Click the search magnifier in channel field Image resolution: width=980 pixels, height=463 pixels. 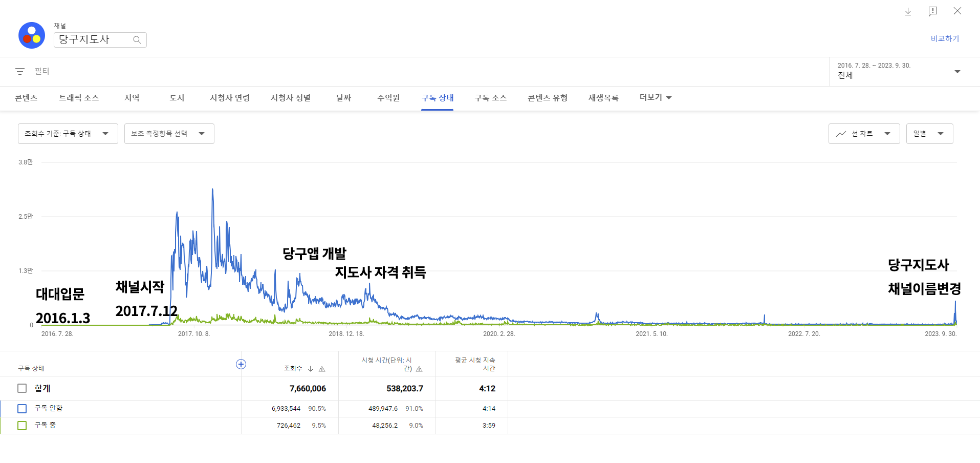(x=137, y=40)
